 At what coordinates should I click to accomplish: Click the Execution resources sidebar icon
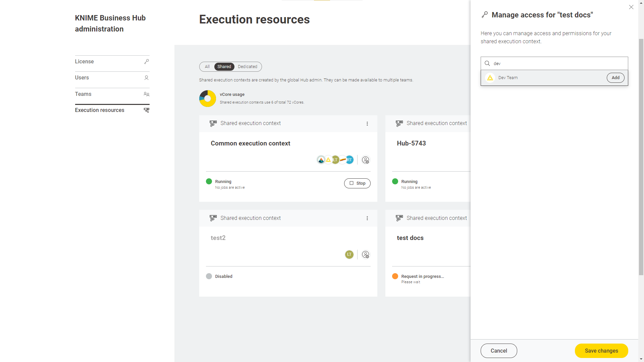tap(146, 110)
